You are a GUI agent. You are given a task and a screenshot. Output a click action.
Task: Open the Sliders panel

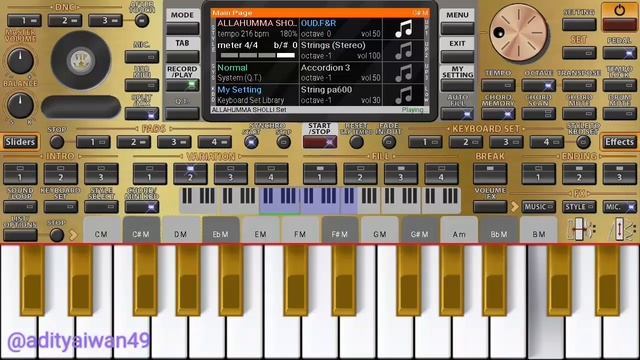(20, 142)
